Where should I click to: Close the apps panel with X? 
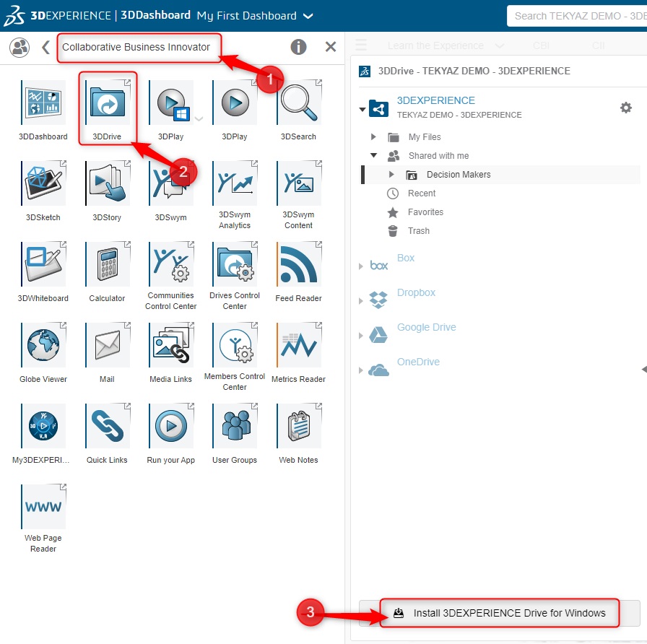pos(331,47)
